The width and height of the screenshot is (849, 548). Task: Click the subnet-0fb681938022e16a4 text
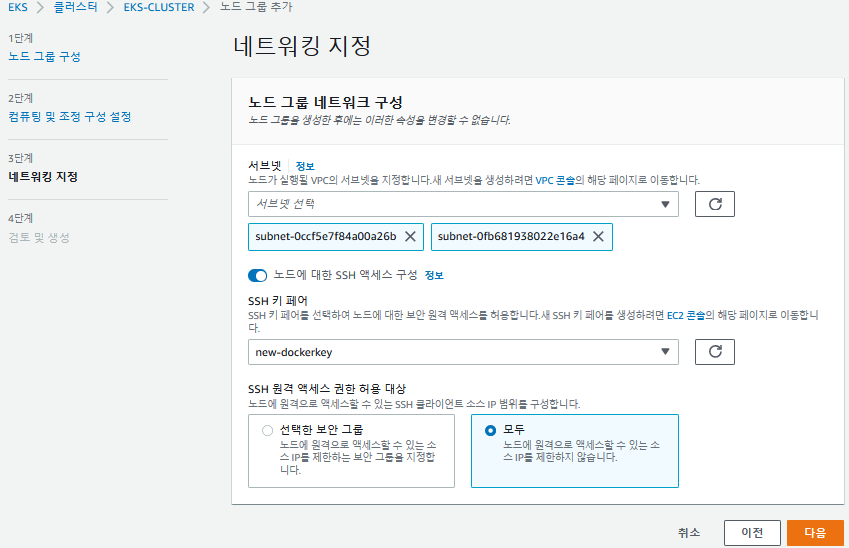click(511, 237)
